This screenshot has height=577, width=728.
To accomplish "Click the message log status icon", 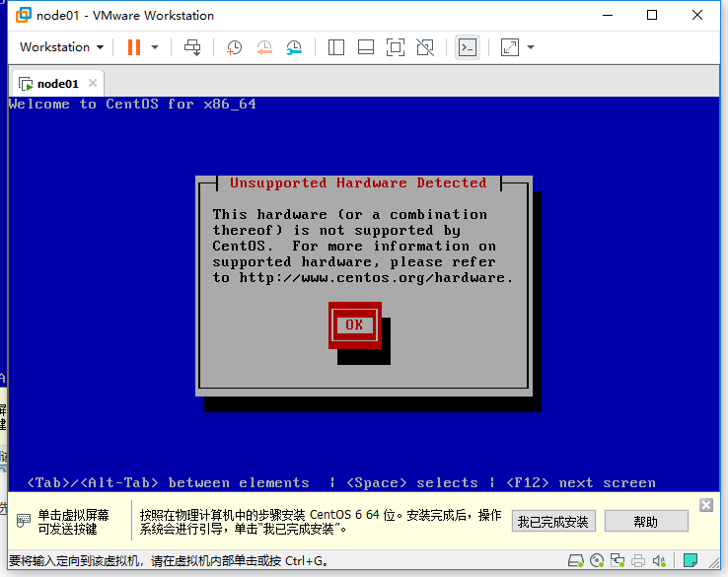I will coord(691,561).
